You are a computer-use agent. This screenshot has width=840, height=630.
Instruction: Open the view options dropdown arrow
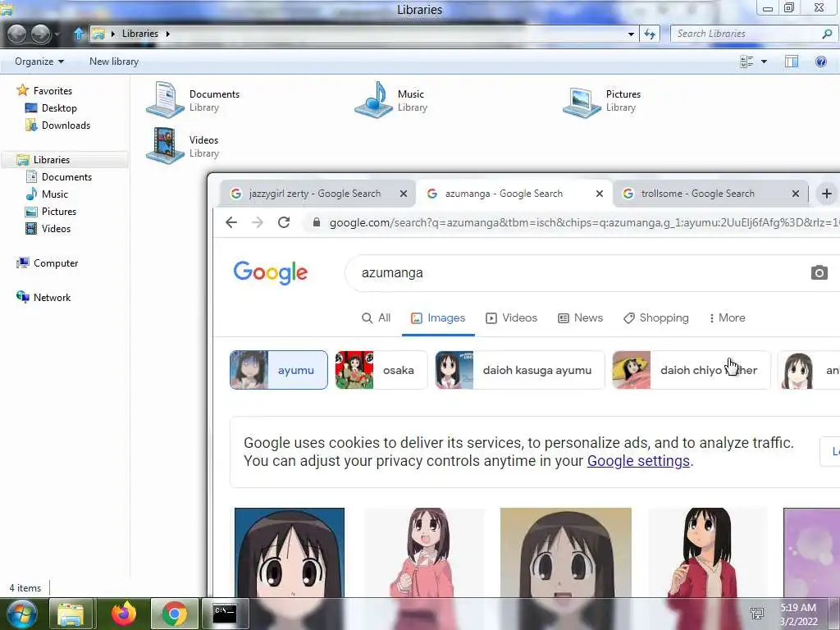click(x=764, y=62)
